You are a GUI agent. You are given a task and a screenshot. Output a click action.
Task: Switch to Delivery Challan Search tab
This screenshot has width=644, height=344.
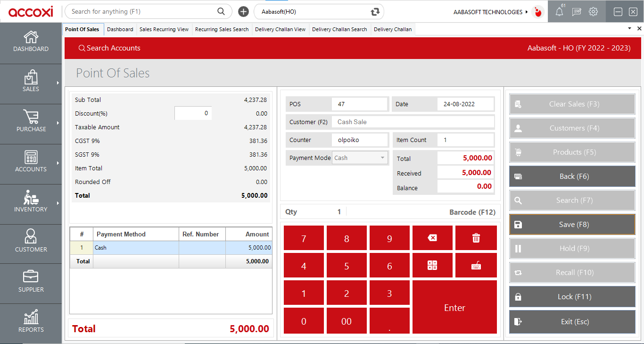pyautogui.click(x=339, y=29)
